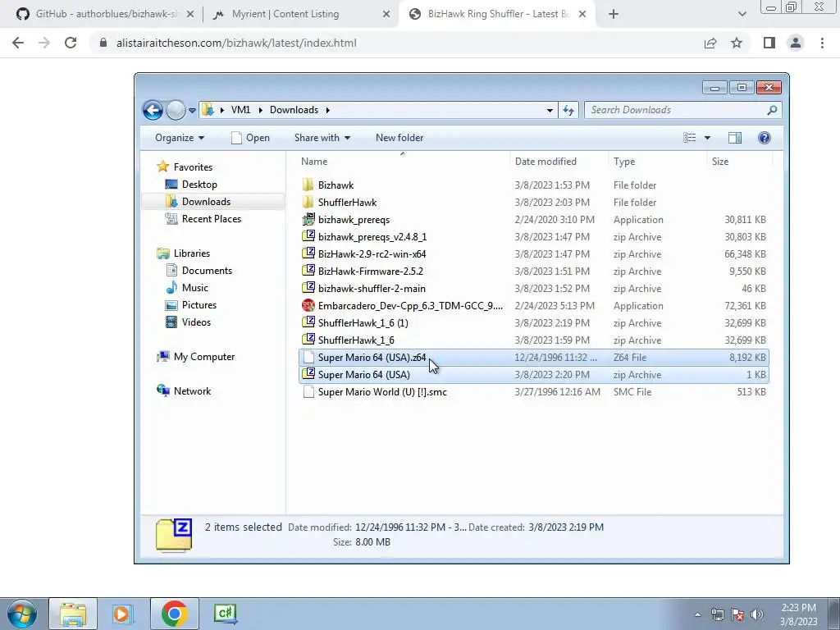This screenshot has width=840, height=630.
Task: Toggle the preview pane
Action: 735,138
